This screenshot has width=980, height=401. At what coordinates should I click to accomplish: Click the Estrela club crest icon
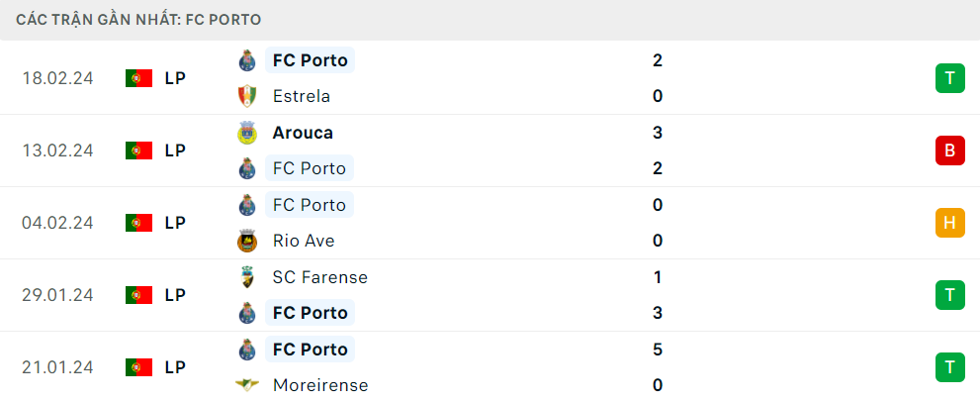247,96
